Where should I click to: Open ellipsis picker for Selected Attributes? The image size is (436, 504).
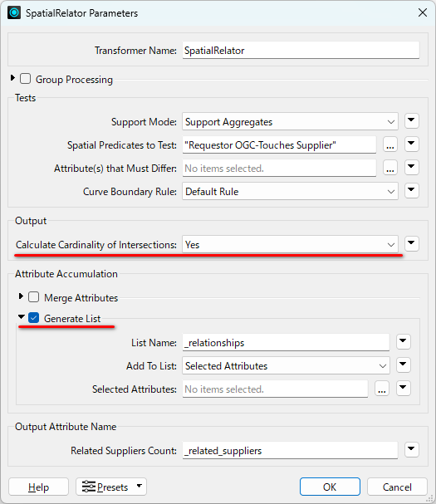(x=382, y=389)
